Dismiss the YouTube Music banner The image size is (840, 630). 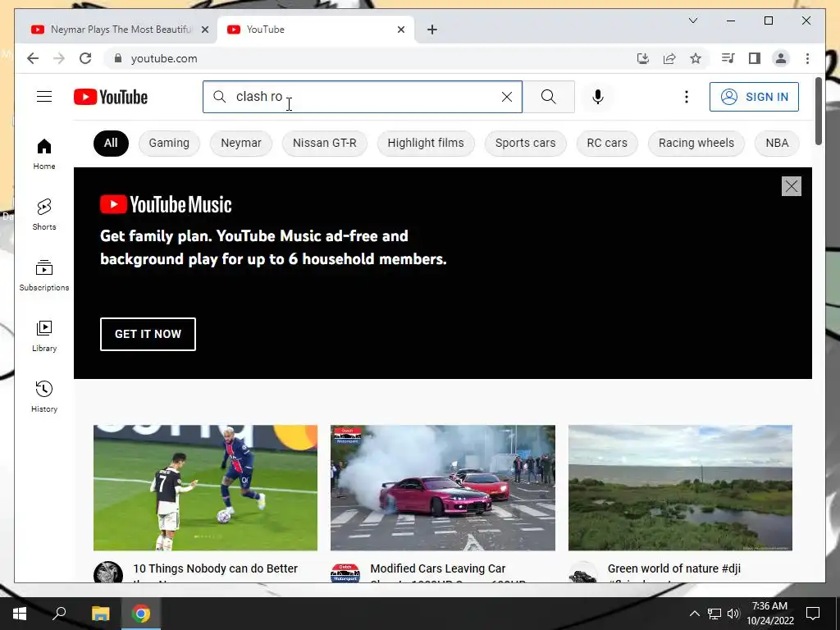[792, 186]
